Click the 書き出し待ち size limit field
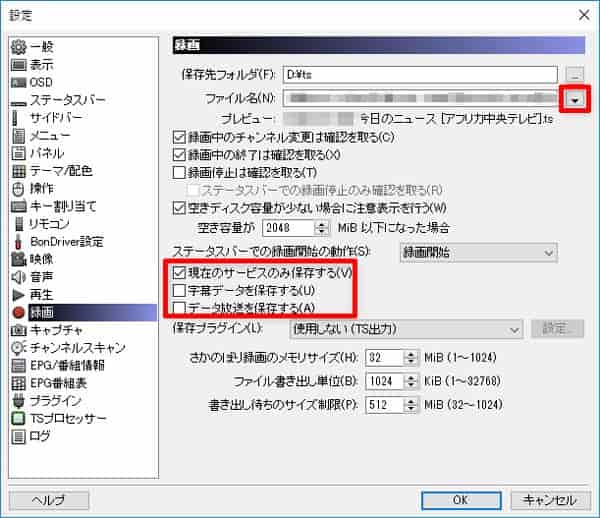The image size is (600, 518). (x=385, y=405)
